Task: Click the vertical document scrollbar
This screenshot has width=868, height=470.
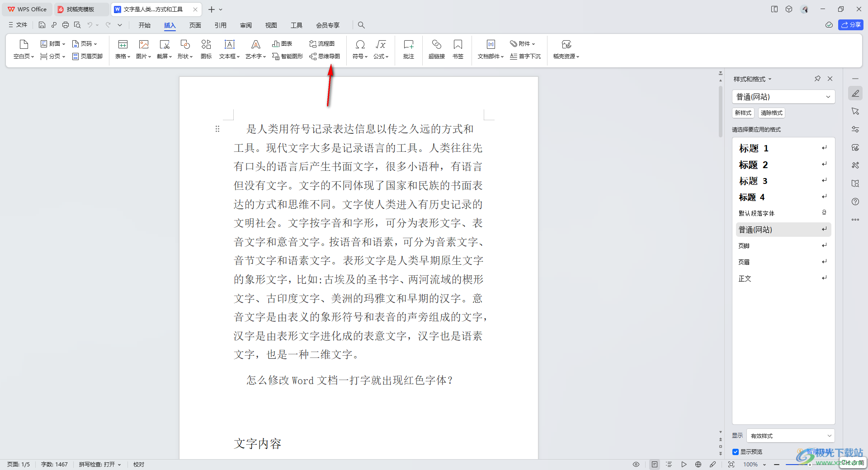Action: [721, 112]
